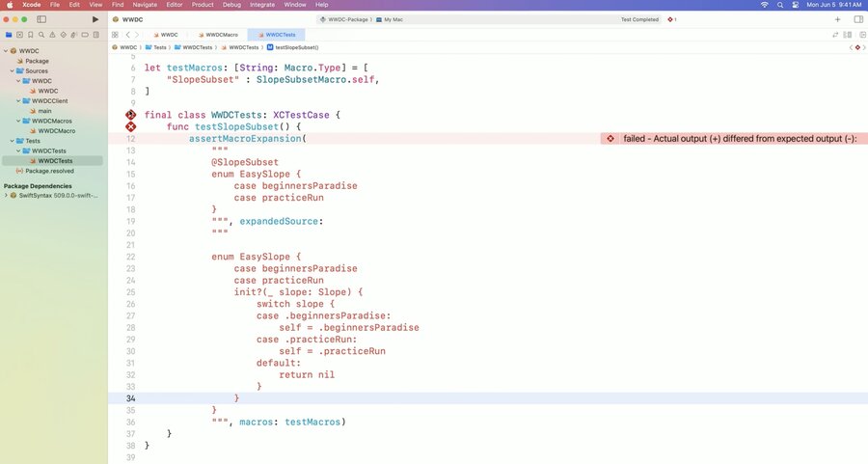The image size is (868, 464).
Task: Click testSlopeSubset() in the jump bar
Action: click(293, 47)
